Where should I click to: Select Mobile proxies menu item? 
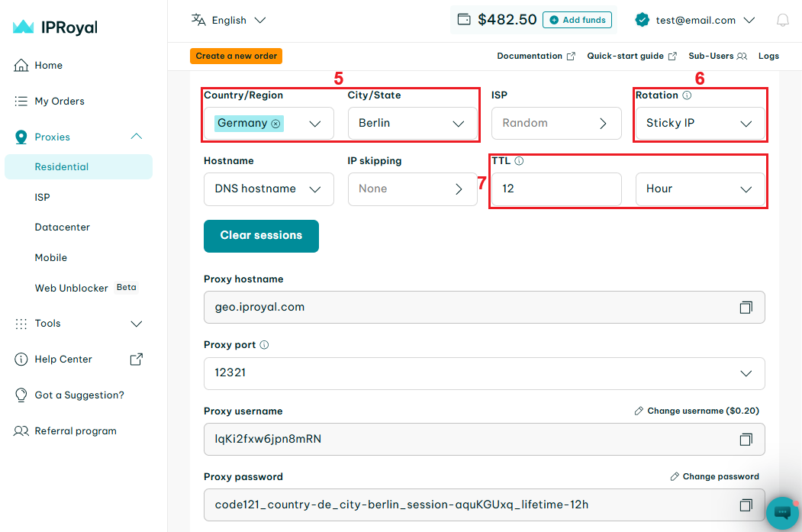(50, 258)
